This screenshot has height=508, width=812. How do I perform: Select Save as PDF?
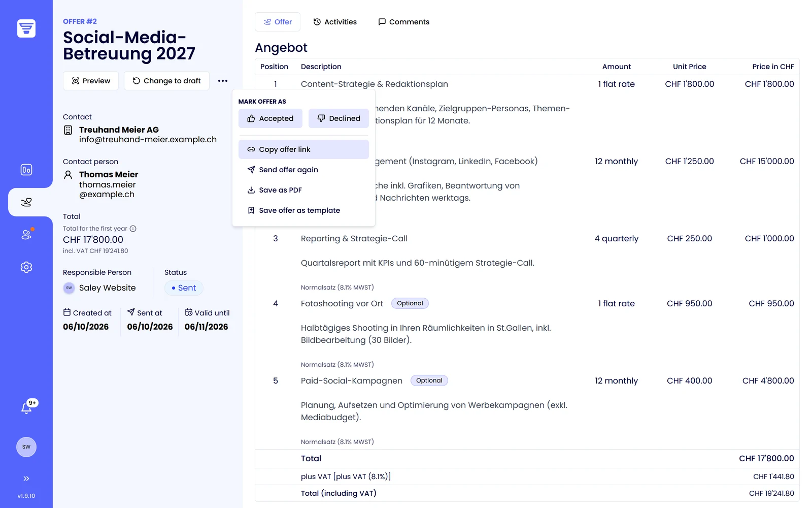pyautogui.click(x=303, y=190)
